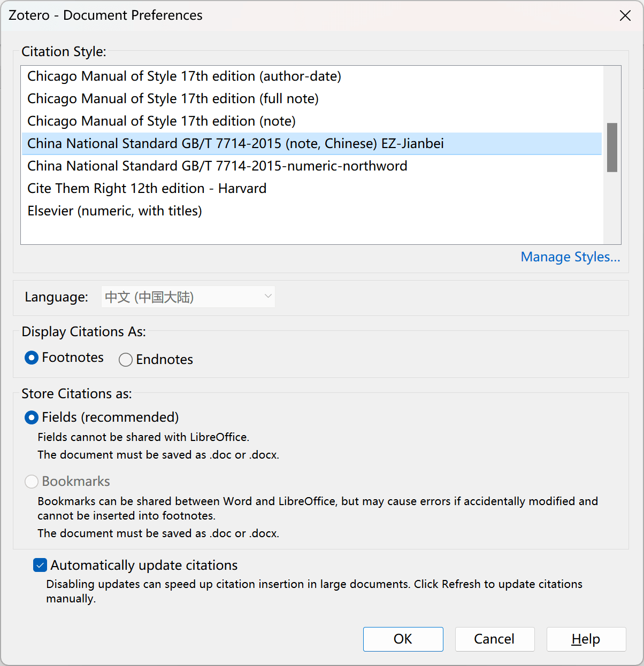Screen dimensions: 644x666
Task: Choose Elsevier numeric with titles style
Action: click(114, 211)
